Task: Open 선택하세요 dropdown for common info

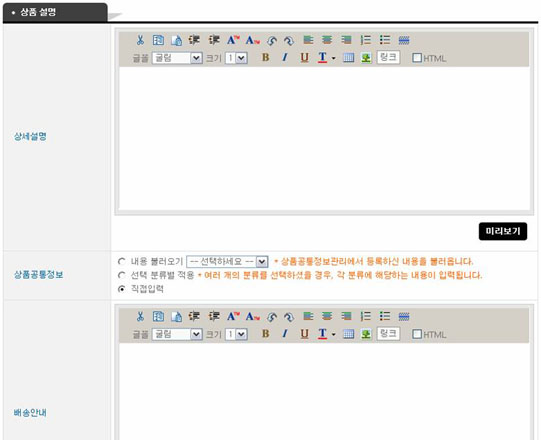Action: (x=227, y=262)
